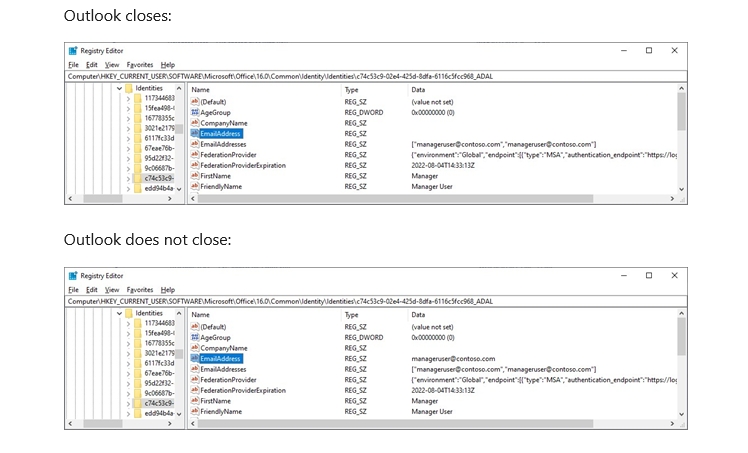
Task: Open the View menu in the 'Outlook closes' window
Action: tap(112, 64)
